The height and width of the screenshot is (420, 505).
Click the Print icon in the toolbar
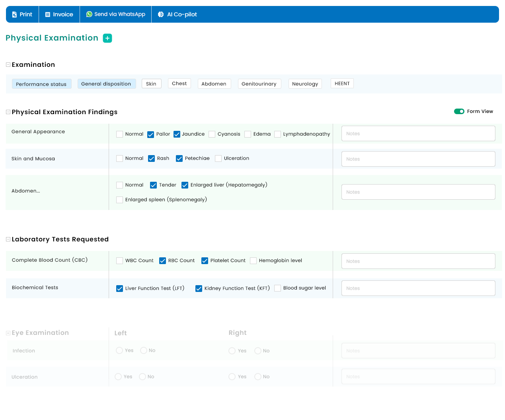click(14, 14)
